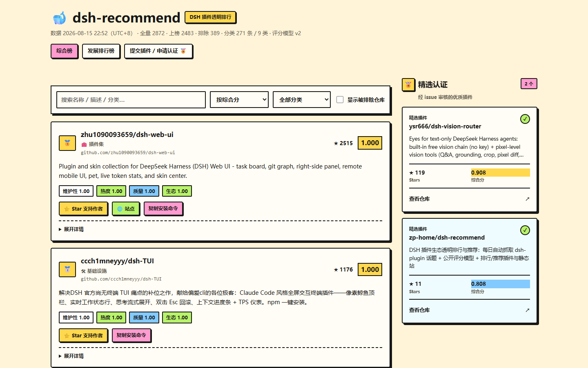Open the zhu1090093659/dsh-web-ui title link
588x368 pixels.
point(127,135)
